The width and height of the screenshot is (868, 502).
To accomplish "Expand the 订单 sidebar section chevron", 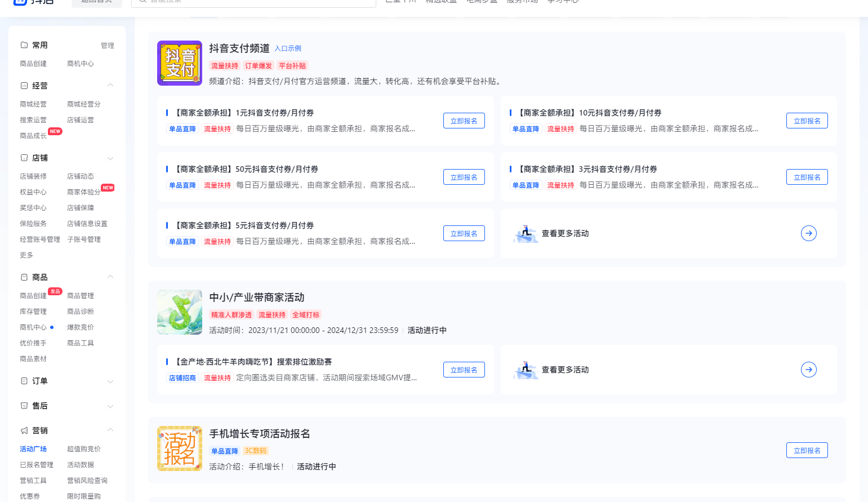I will pos(110,381).
